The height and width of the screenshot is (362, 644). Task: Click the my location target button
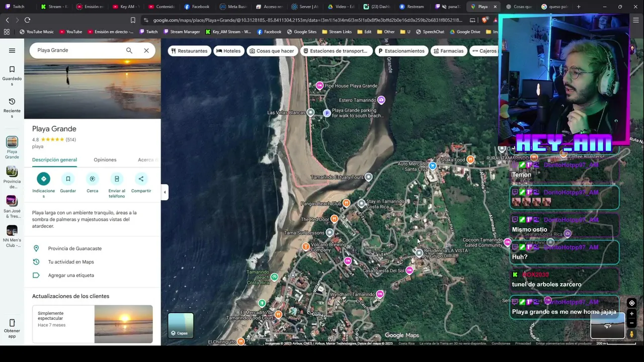coord(632,303)
